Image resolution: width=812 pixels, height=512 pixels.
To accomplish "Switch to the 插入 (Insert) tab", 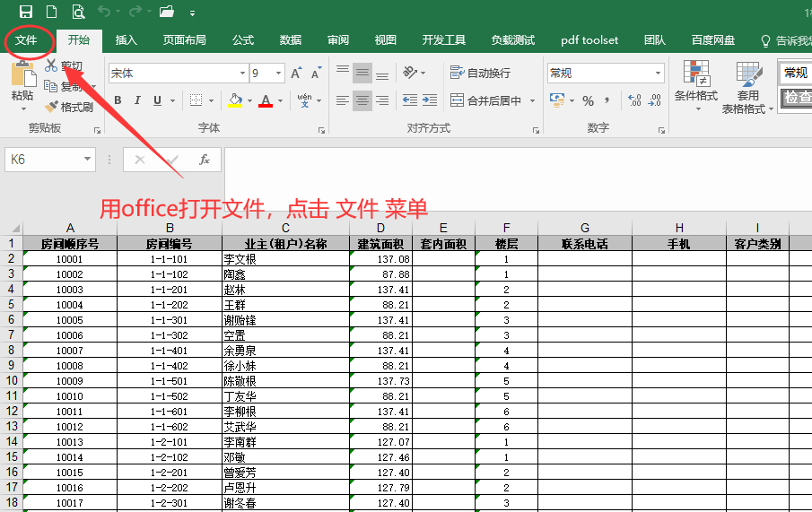I will click(x=127, y=40).
